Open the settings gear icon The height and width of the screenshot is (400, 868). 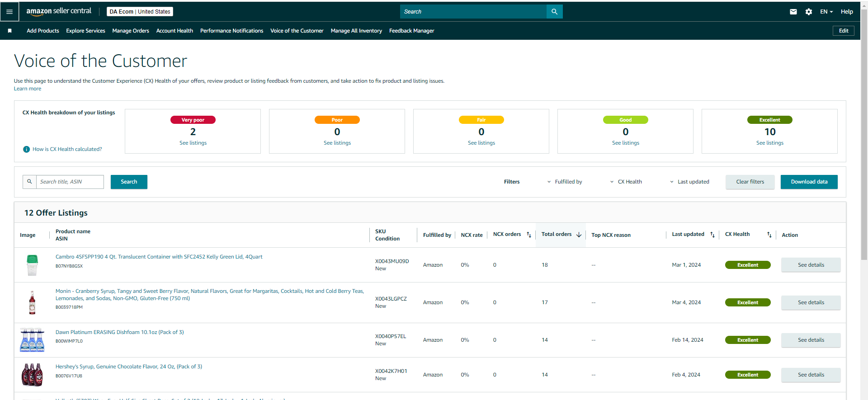tap(809, 12)
